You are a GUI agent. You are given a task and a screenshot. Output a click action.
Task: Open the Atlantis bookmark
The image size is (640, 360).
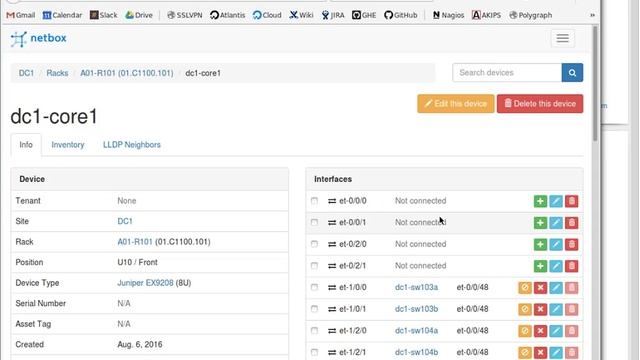click(227, 15)
